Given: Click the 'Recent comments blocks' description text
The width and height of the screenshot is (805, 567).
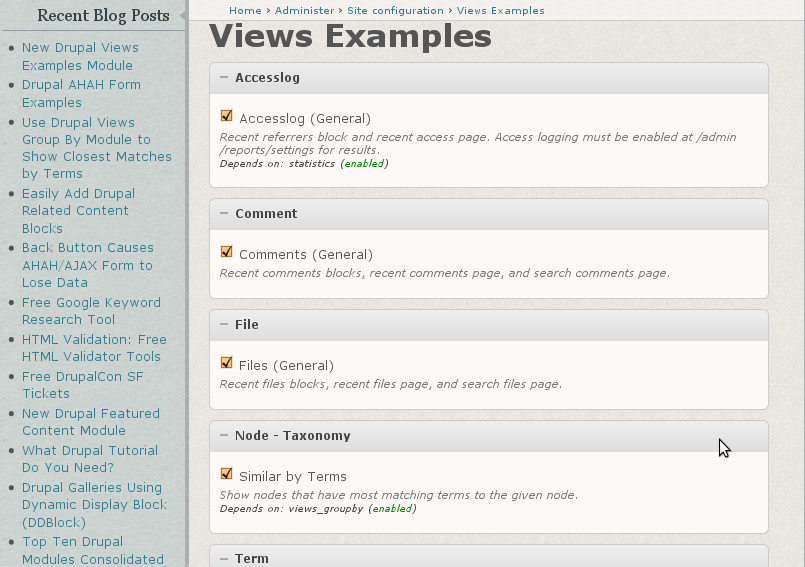Looking at the screenshot, I should point(445,273).
